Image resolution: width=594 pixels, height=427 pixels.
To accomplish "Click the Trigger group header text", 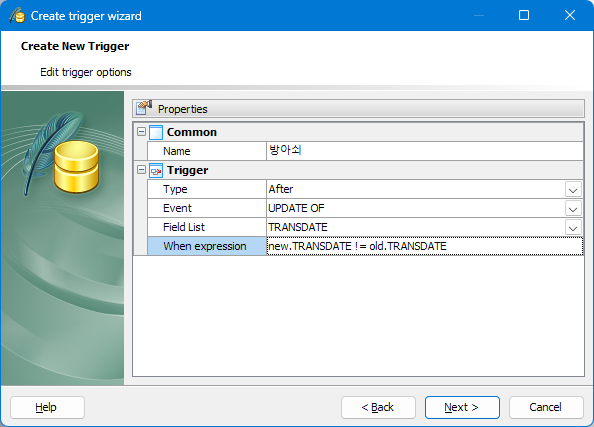I will tap(188, 170).
